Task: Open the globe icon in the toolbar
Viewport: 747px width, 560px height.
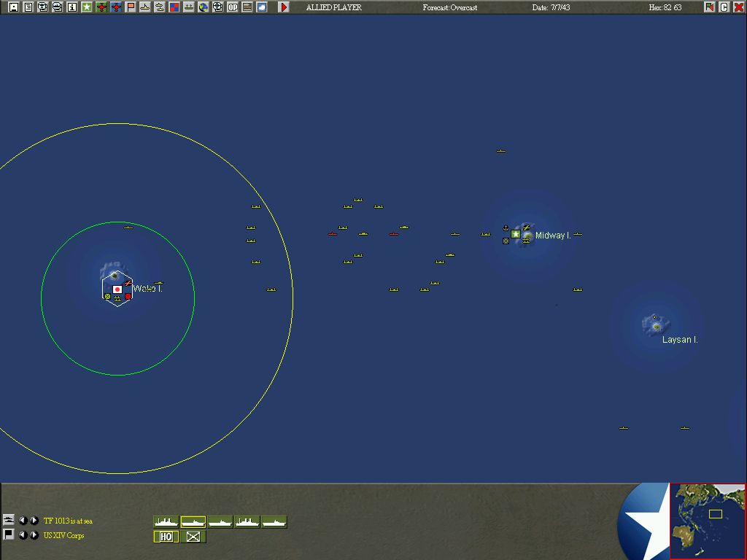Action: pyautogui.click(x=204, y=7)
